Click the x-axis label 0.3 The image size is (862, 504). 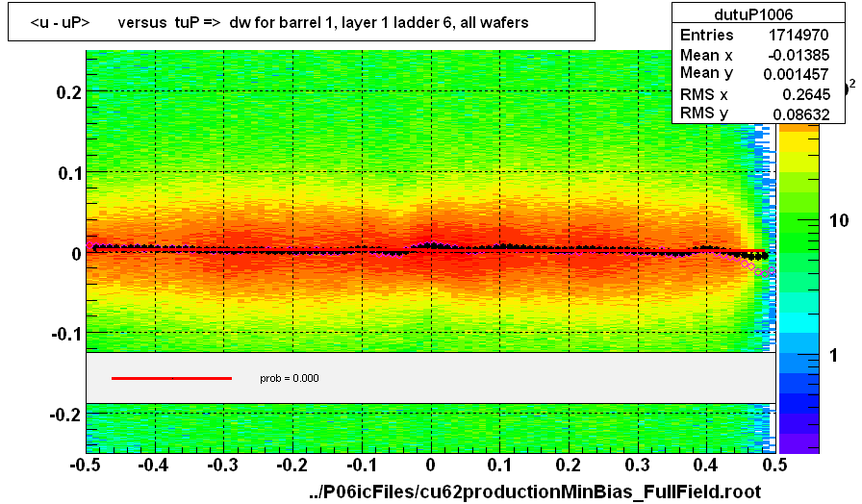pyautogui.click(x=638, y=465)
